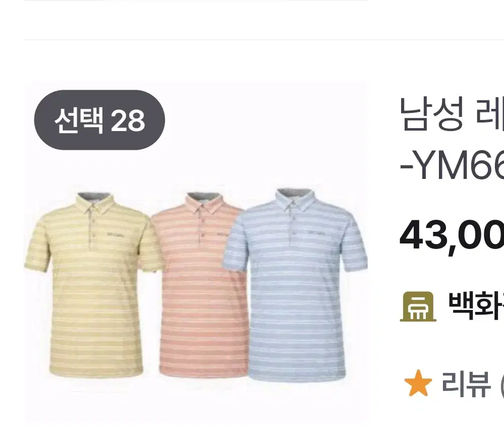Open the 백화 store label
Image resolution: width=504 pixels, height=437 pixels.
[476, 305]
